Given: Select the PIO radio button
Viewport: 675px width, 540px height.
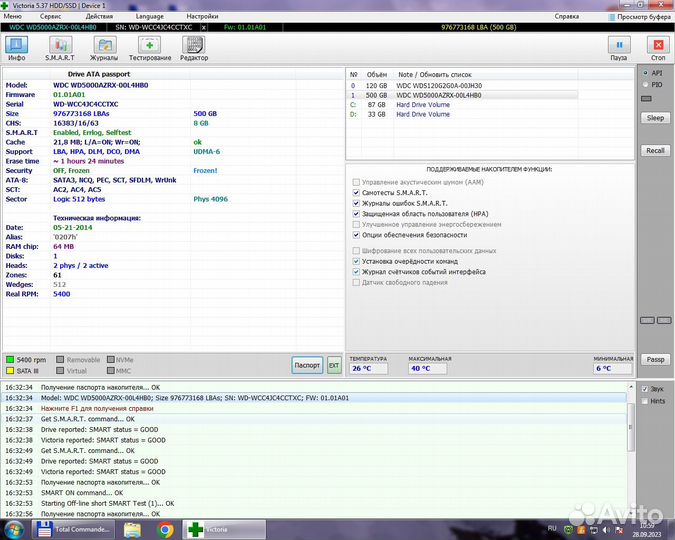Looking at the screenshot, I should pyautogui.click(x=646, y=84).
